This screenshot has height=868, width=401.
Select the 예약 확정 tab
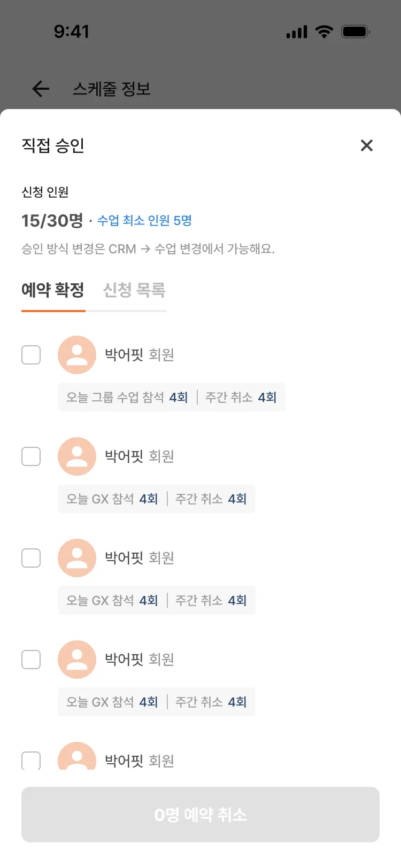click(53, 290)
